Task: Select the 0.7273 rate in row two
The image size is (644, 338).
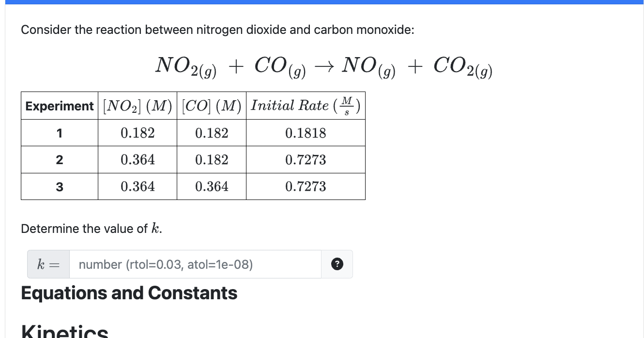Action: pyautogui.click(x=305, y=159)
